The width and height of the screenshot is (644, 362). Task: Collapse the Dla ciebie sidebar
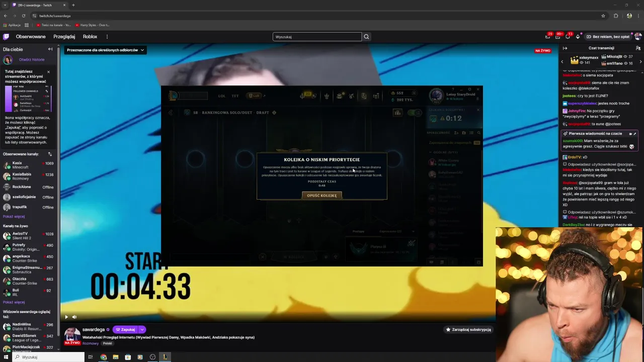(50, 49)
